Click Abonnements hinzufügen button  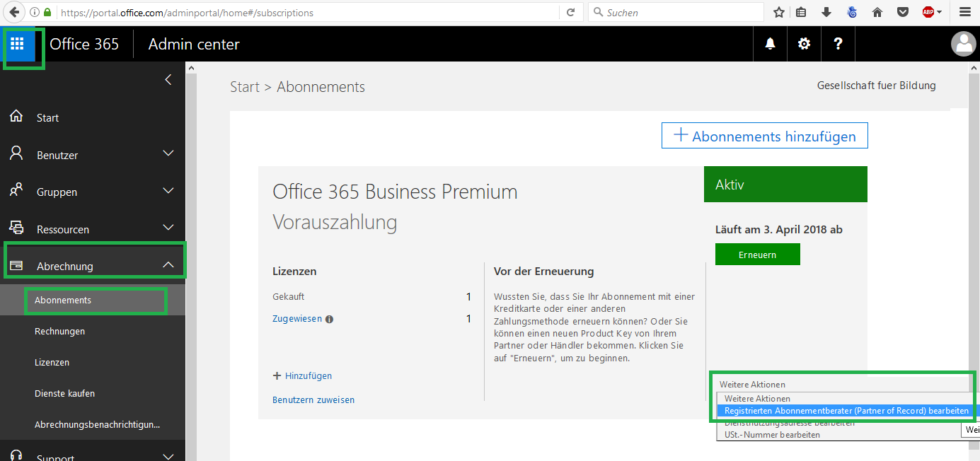[764, 136]
